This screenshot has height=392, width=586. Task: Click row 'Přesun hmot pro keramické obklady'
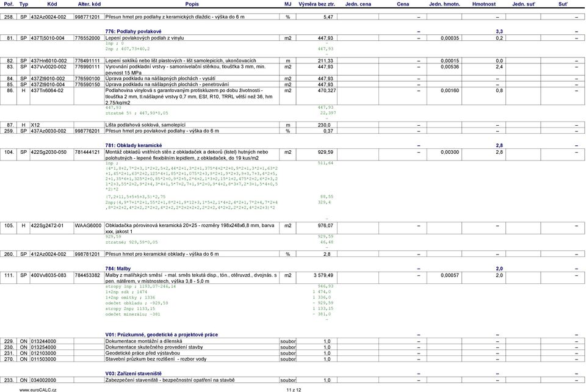coord(292,254)
